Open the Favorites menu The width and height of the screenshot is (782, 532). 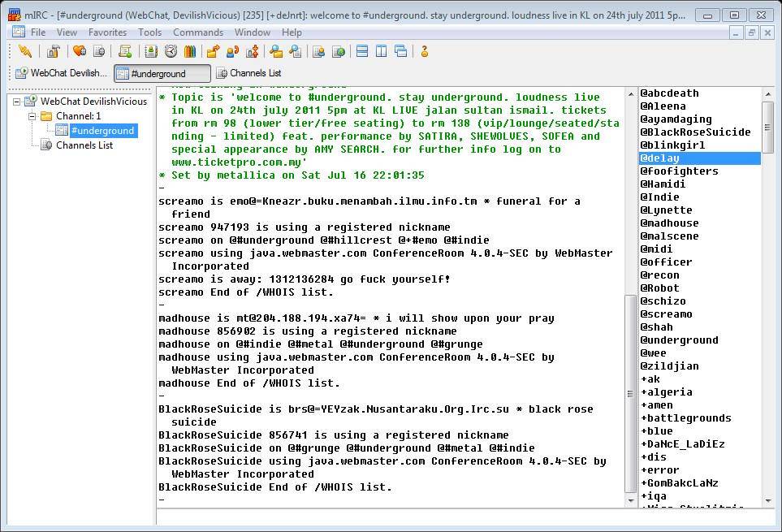pos(107,32)
